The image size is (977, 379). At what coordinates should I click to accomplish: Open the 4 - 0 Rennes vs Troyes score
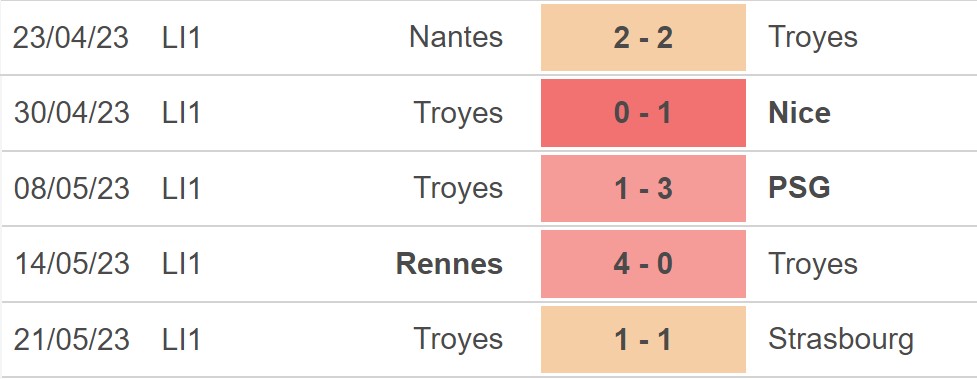click(643, 264)
